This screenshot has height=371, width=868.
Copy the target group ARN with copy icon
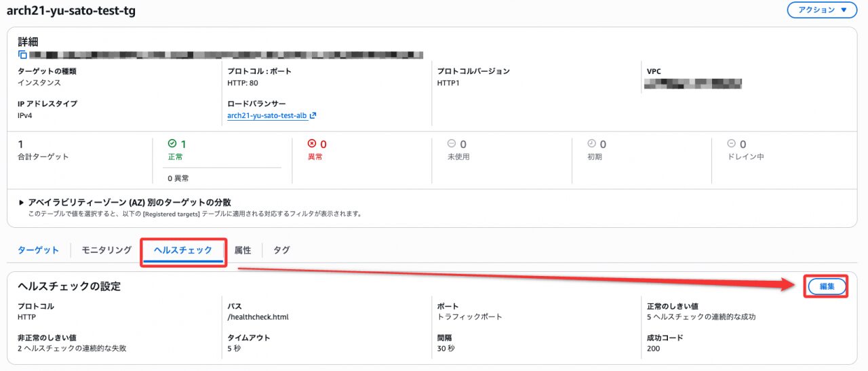(22, 55)
